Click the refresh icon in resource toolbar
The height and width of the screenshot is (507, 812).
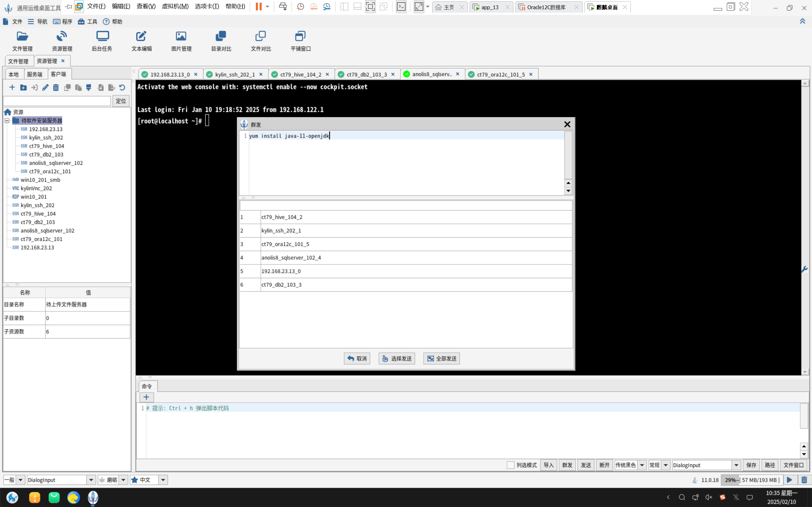pos(122,88)
